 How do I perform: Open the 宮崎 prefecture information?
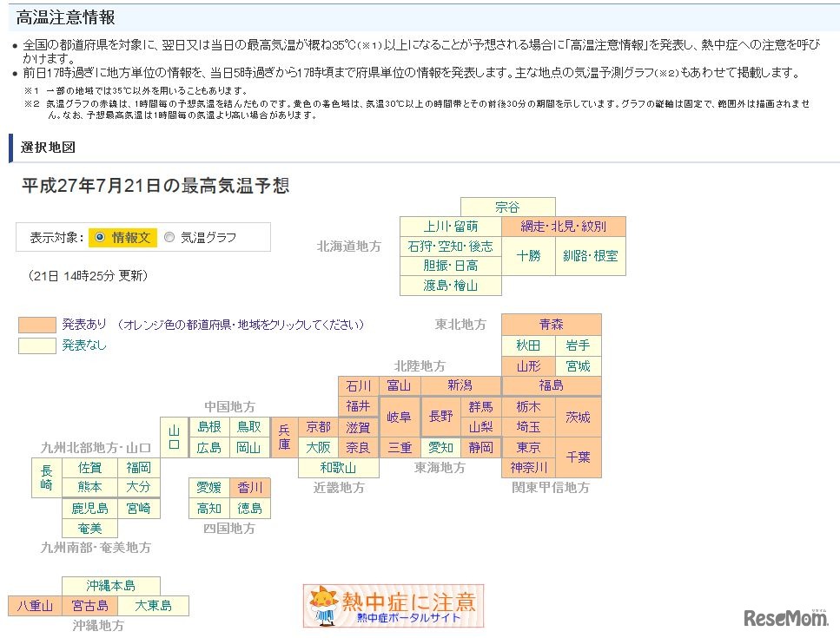139,508
